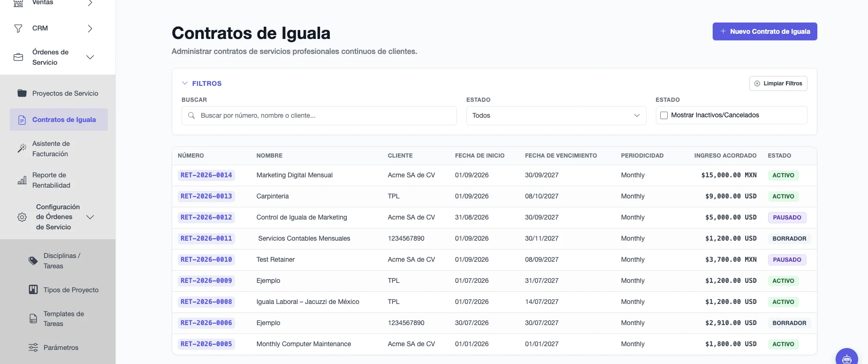Click the Configuración de Órdenes gear icon
Screen dimensions: 868x364
click(x=22, y=217)
